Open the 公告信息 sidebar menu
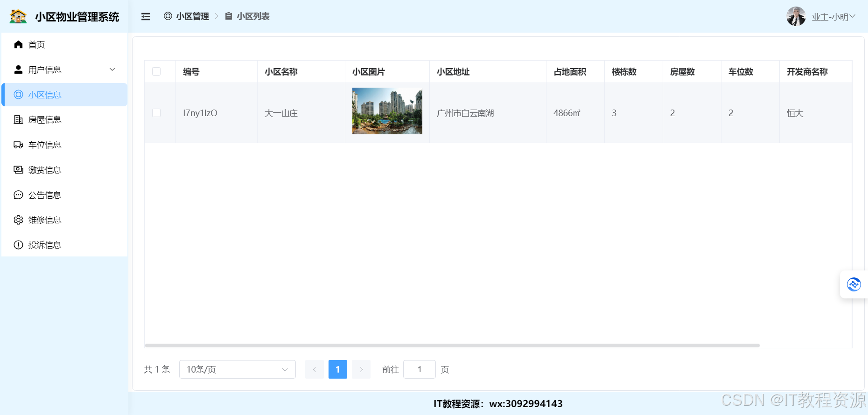This screenshot has height=415, width=868. tap(65, 195)
